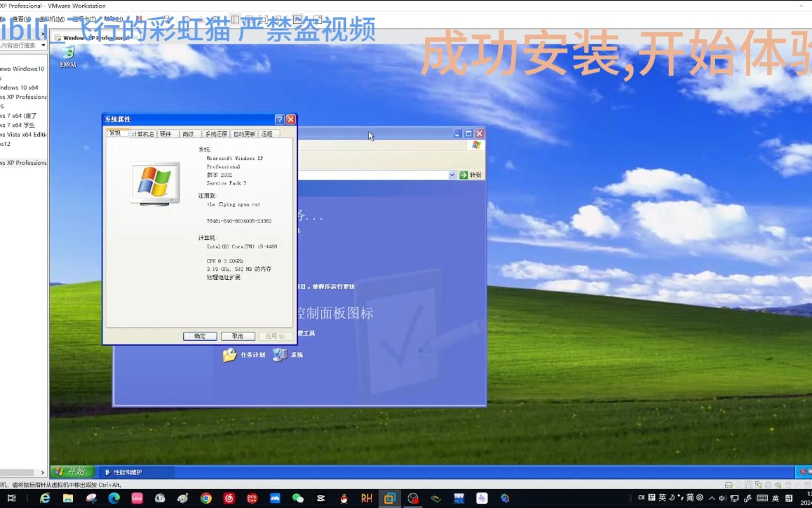The height and width of the screenshot is (508, 812).
Task: Click the red security shield in XP tray
Action: coord(803,472)
